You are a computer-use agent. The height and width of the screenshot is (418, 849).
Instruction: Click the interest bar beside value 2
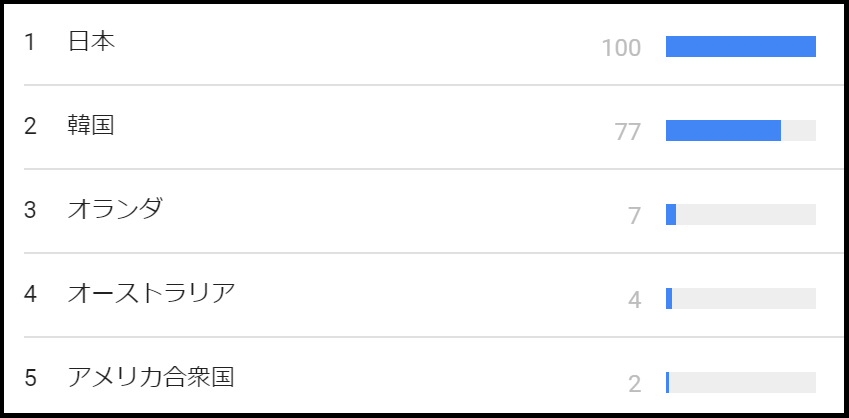(x=740, y=383)
